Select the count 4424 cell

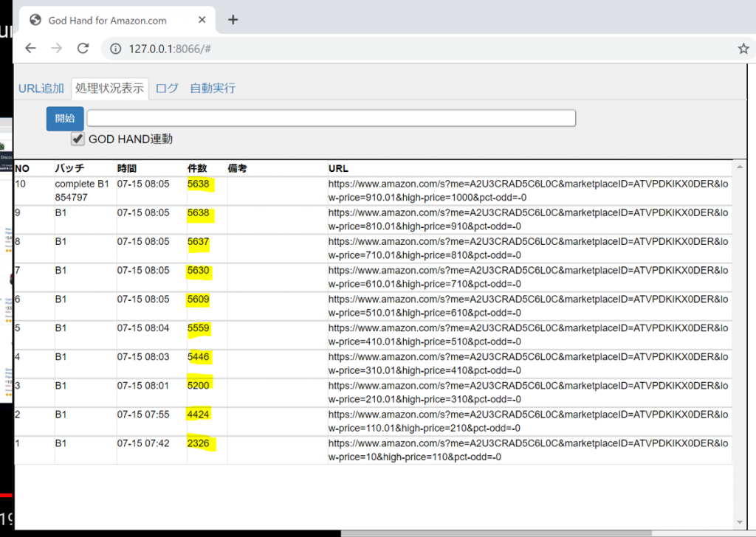[x=198, y=415]
